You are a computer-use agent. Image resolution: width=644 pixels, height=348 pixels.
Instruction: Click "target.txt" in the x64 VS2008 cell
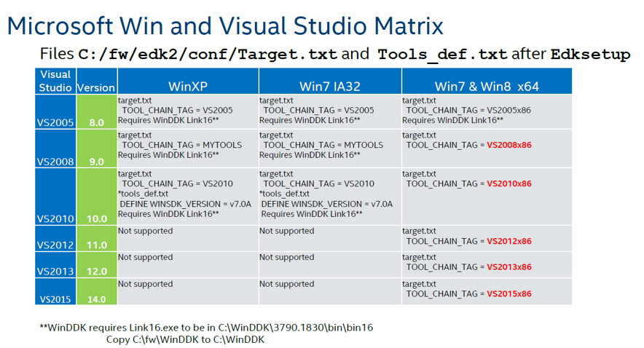tap(419, 135)
